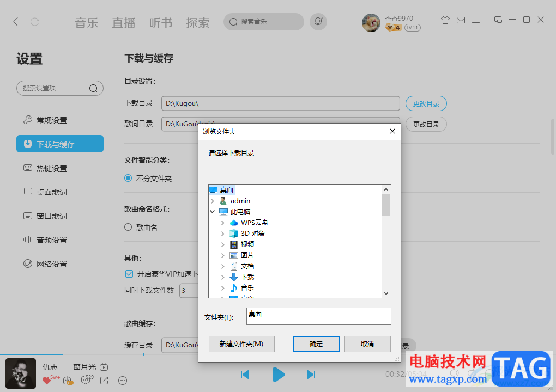Click the 搜索设置项 input field
The width and height of the screenshot is (556, 392).
(60, 88)
